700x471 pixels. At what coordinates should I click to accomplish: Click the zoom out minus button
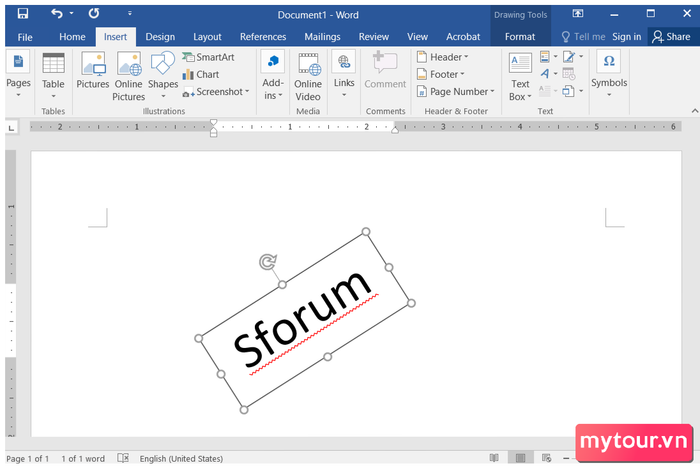pyautogui.click(x=566, y=458)
